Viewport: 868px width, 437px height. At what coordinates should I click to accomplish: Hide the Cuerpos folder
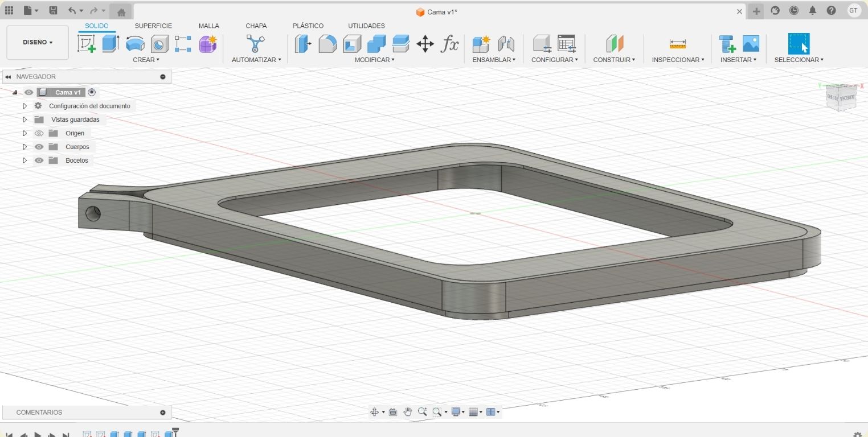39,147
